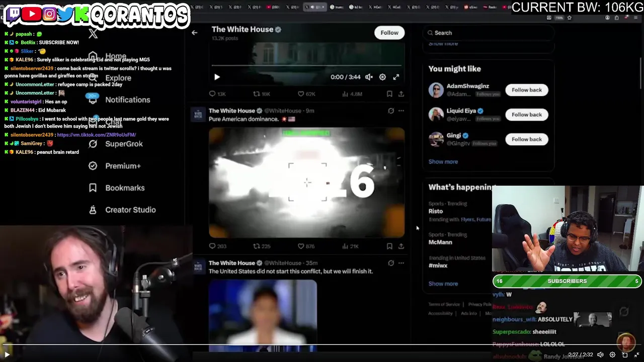The height and width of the screenshot is (362, 644).
Task: Repost the post with 225 reposts
Action: pyautogui.click(x=262, y=246)
